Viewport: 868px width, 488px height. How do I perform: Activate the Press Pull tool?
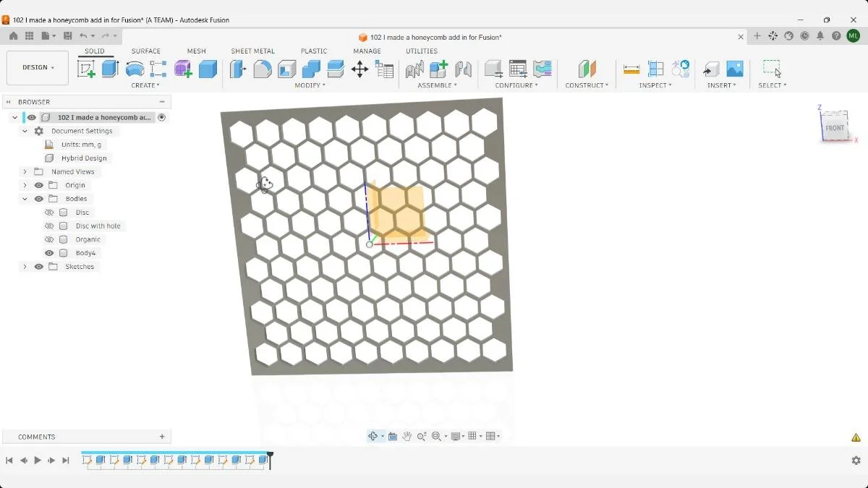pyautogui.click(x=238, y=69)
